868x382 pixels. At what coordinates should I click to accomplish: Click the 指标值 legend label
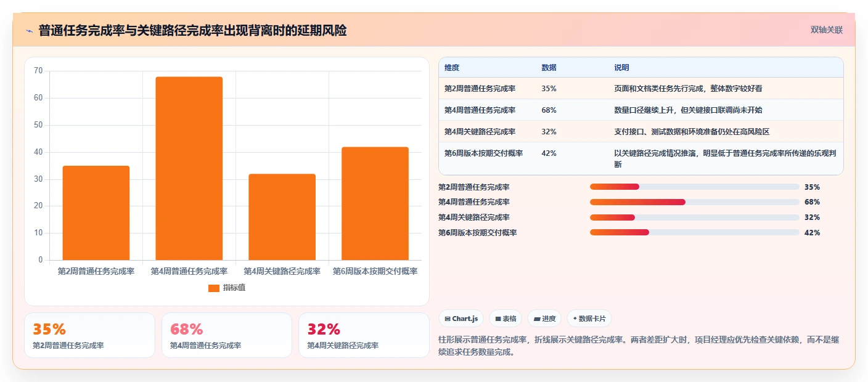tap(234, 288)
